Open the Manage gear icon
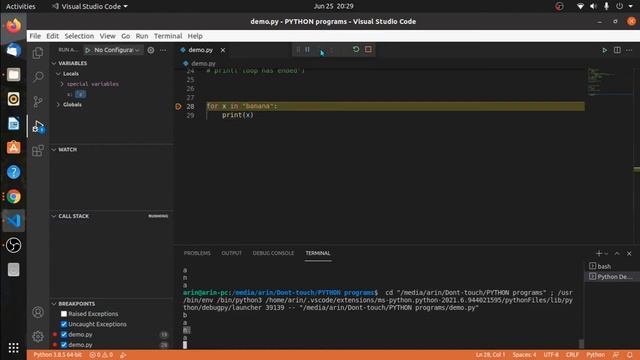The height and width of the screenshot is (360, 640). 38,336
